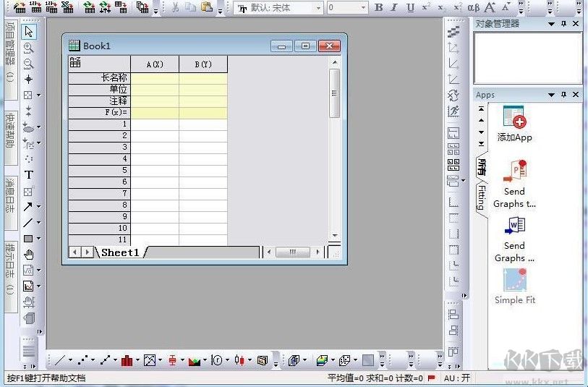Select the Pan hand tool
Image resolution: width=588 pixels, height=387 pixels.
(x=29, y=255)
